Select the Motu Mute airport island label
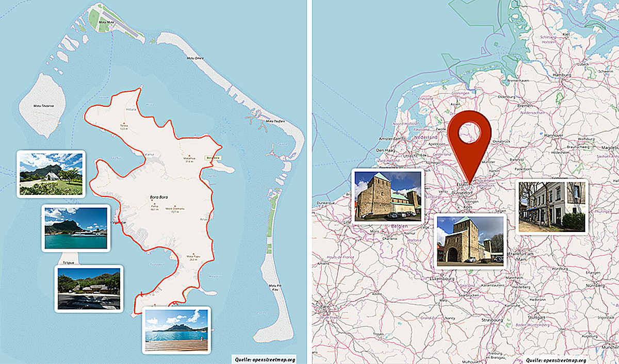The height and width of the screenshot is (364, 619). [x=107, y=22]
